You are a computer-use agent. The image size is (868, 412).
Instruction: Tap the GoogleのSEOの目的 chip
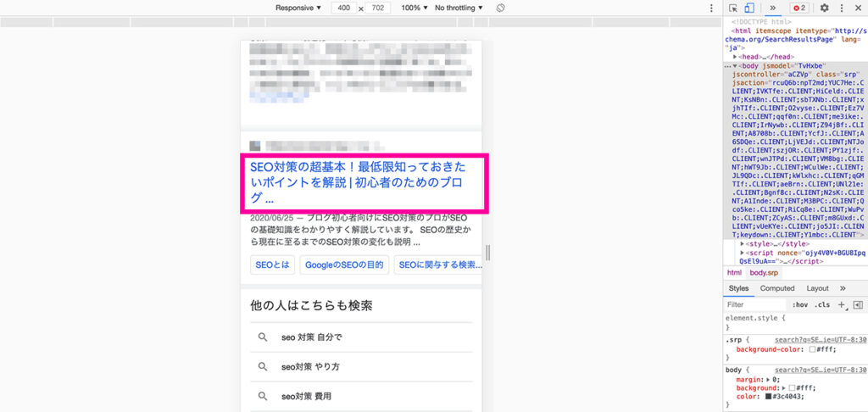(344, 264)
